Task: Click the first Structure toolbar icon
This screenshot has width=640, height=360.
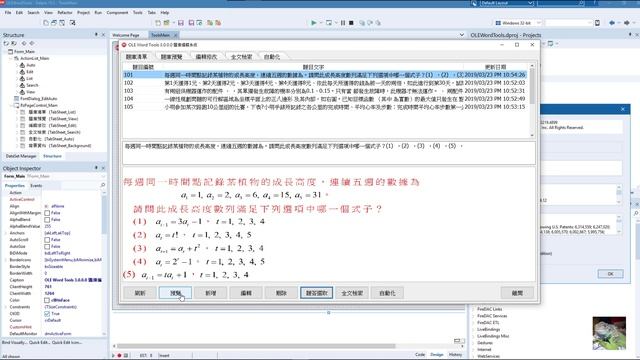Action: click(6, 43)
